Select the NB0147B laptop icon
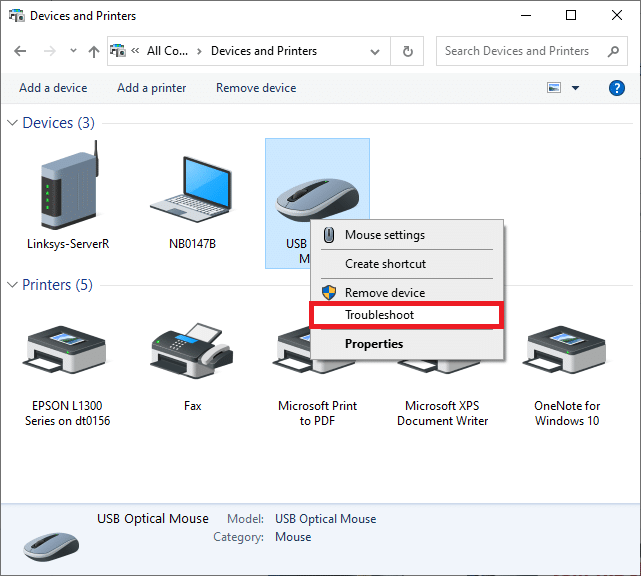Viewport: 641px width, 576px height. click(x=193, y=190)
